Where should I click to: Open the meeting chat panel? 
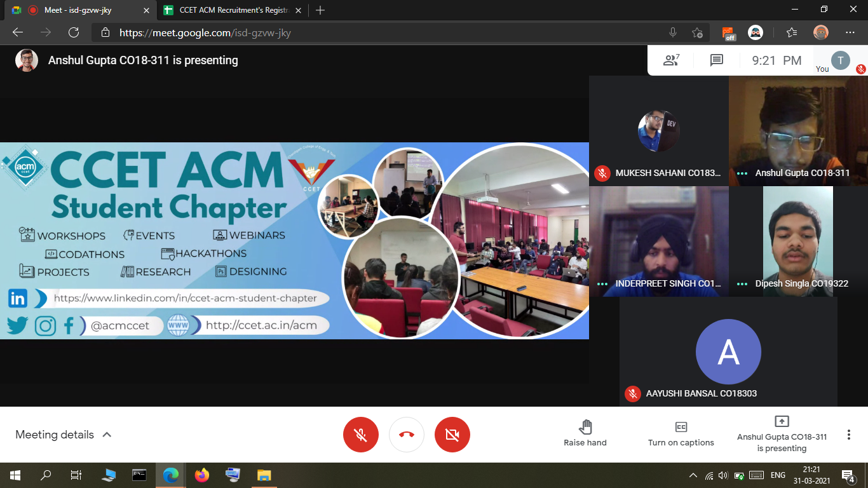[717, 60]
